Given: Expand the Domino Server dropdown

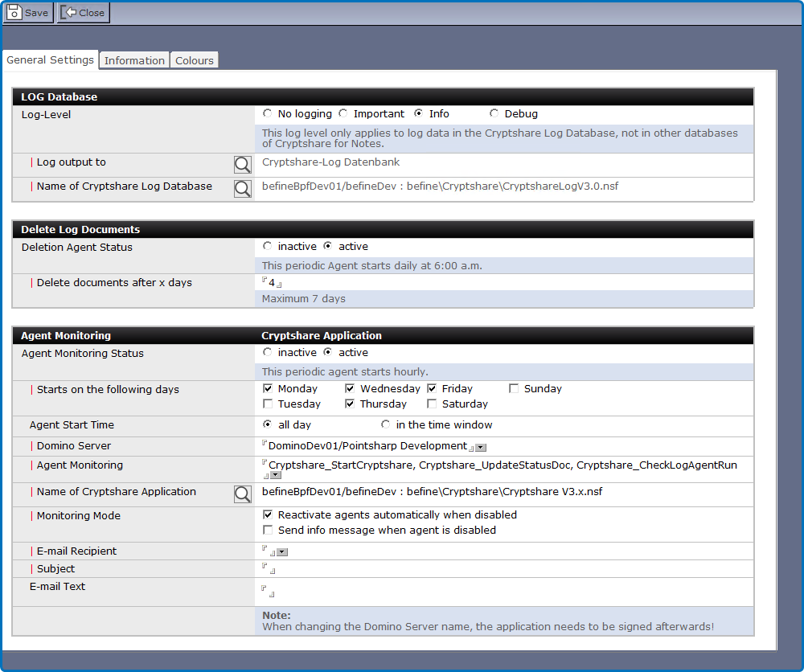Looking at the screenshot, I should [480, 447].
